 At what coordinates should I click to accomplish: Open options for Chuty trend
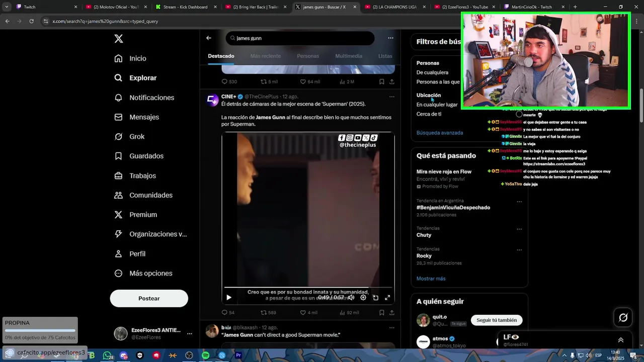[519, 229]
